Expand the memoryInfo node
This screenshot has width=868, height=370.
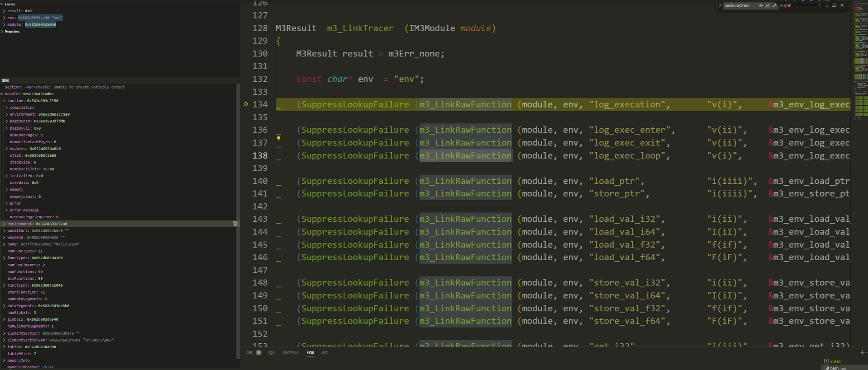[x=4, y=361]
